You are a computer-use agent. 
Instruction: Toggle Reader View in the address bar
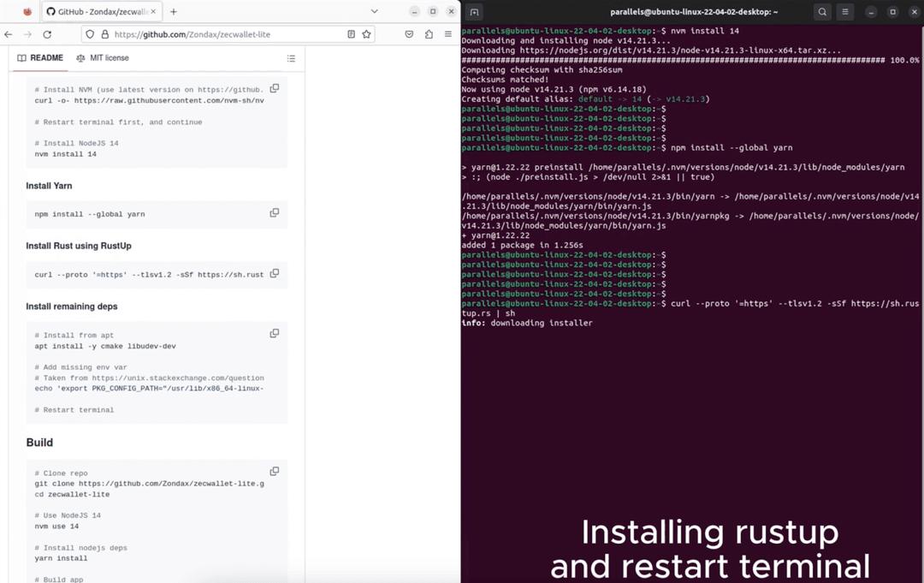[351, 33]
